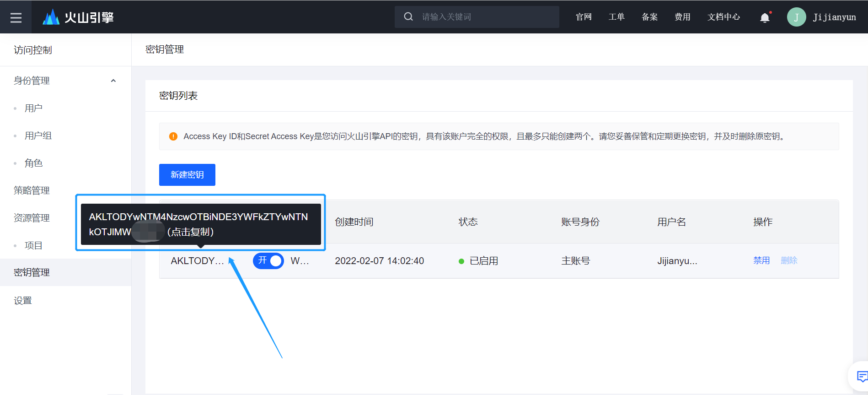Screen dimensions: 868x395
Task: Open 费用 in top navigation
Action: [682, 17]
